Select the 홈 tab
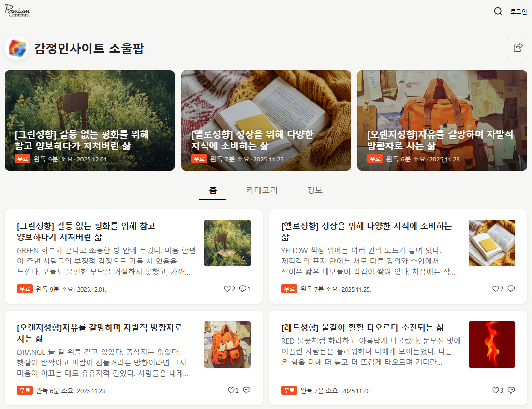 [x=213, y=190]
